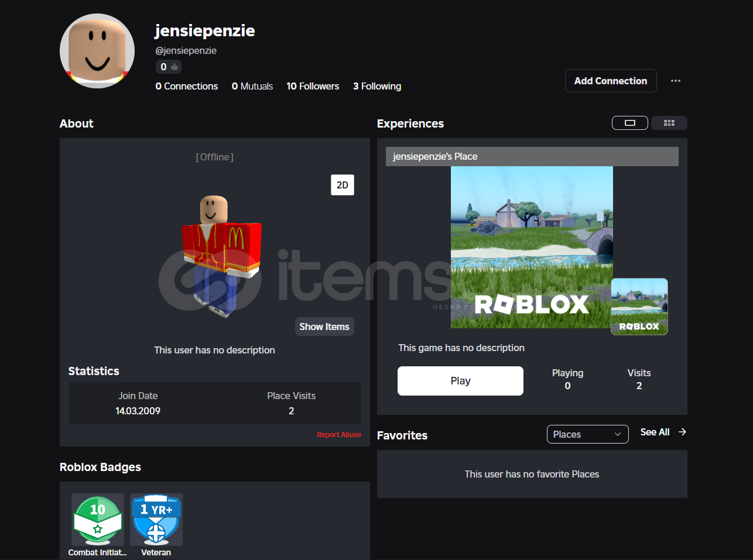View the 0 Connections list
This screenshot has width=753, height=560.
tap(186, 86)
